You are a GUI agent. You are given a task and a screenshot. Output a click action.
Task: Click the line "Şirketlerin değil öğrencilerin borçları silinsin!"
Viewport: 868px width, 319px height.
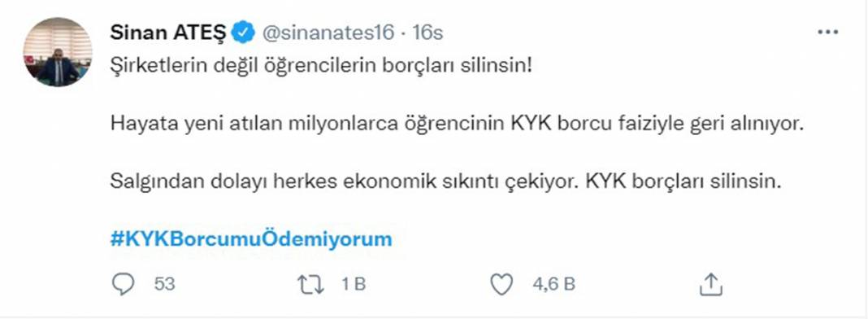[x=322, y=68]
